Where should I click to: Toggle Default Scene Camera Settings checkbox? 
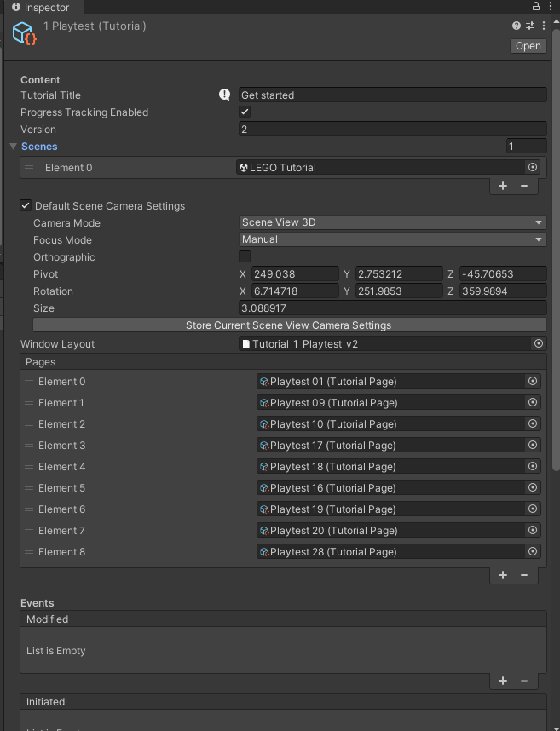point(26,205)
